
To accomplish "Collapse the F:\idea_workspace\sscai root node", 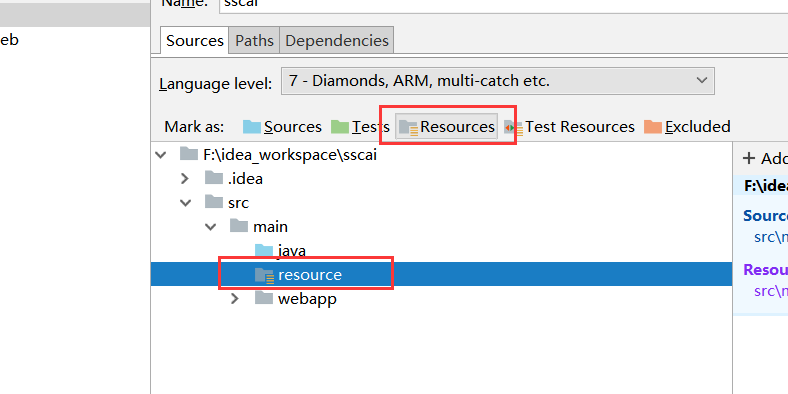I will point(161,155).
